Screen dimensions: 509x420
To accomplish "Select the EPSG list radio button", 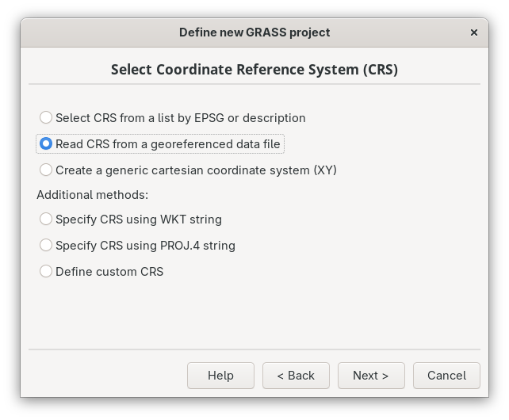I will tap(46, 117).
